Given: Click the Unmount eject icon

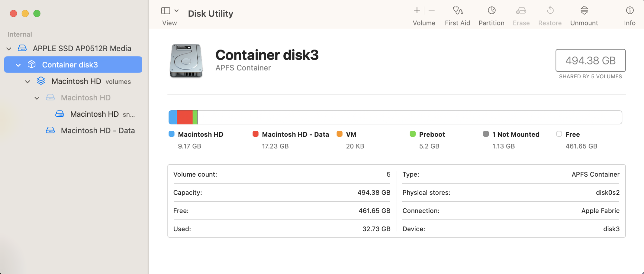Looking at the screenshot, I should click(x=584, y=10).
